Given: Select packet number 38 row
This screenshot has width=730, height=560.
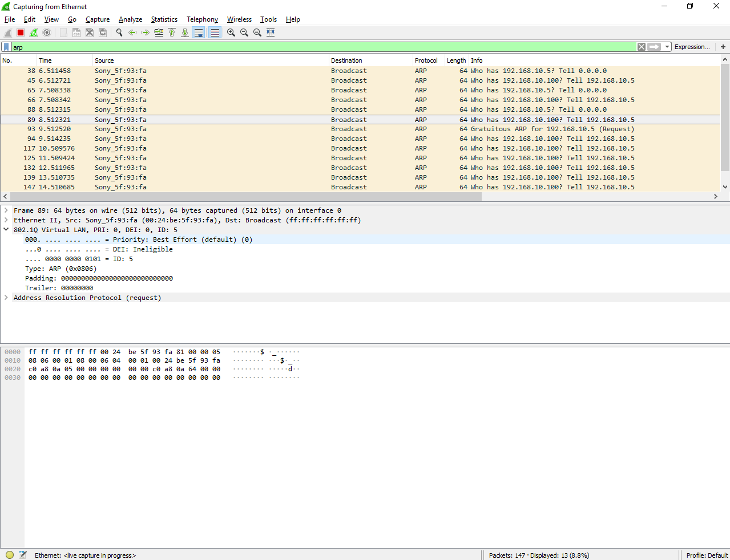Looking at the screenshot, I should pos(360,71).
